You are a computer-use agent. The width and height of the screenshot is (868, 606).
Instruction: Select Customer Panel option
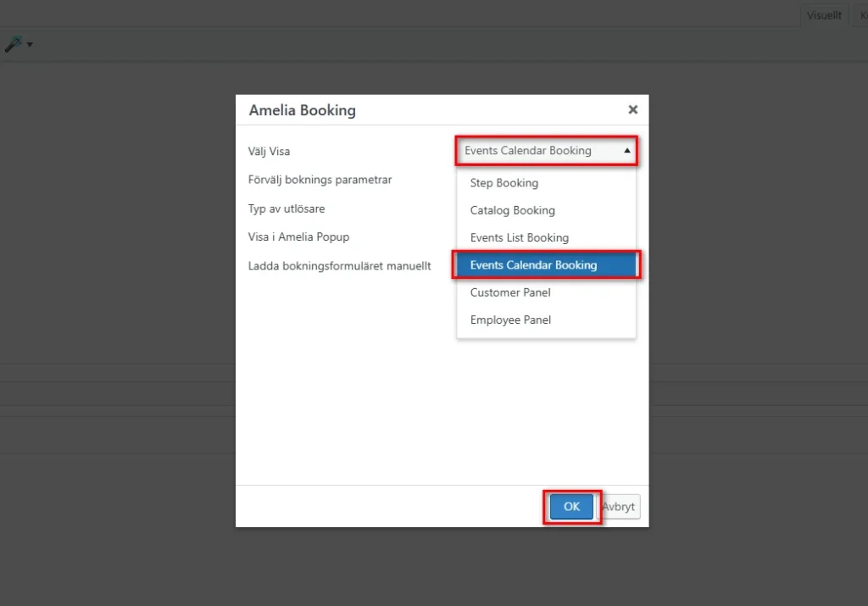click(x=546, y=292)
